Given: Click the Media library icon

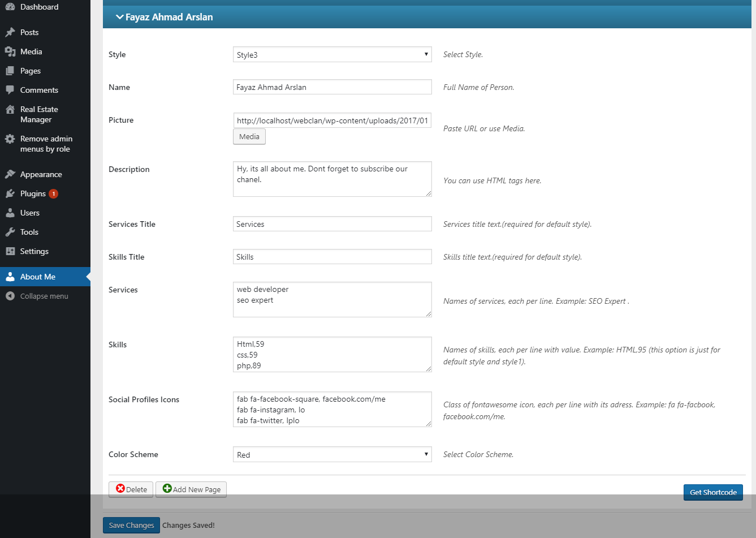Looking at the screenshot, I should coord(10,51).
